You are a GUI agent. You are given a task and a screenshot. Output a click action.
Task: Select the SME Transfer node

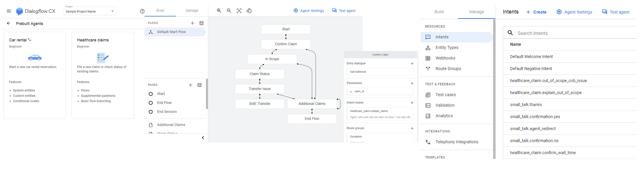pos(260,104)
